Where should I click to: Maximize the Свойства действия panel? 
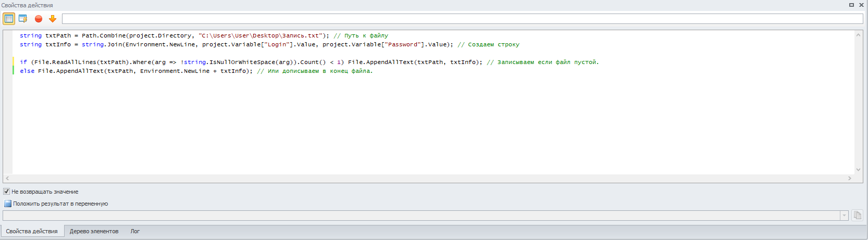851,5
